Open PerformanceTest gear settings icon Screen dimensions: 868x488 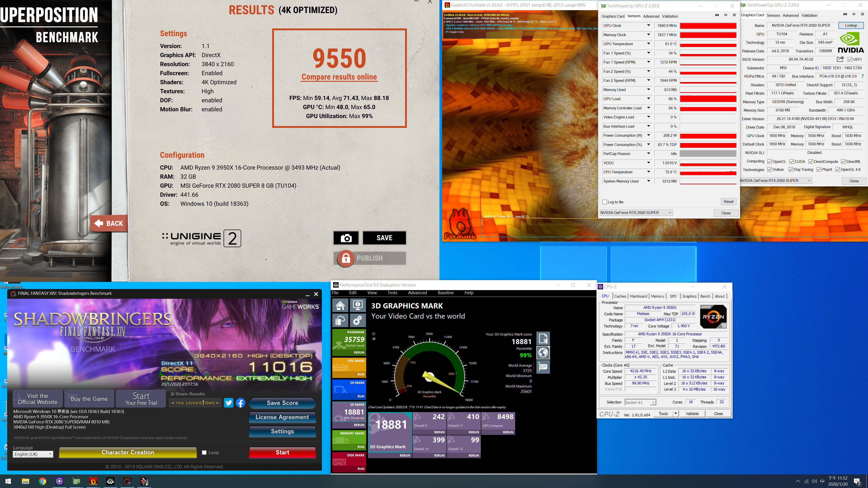point(358,320)
